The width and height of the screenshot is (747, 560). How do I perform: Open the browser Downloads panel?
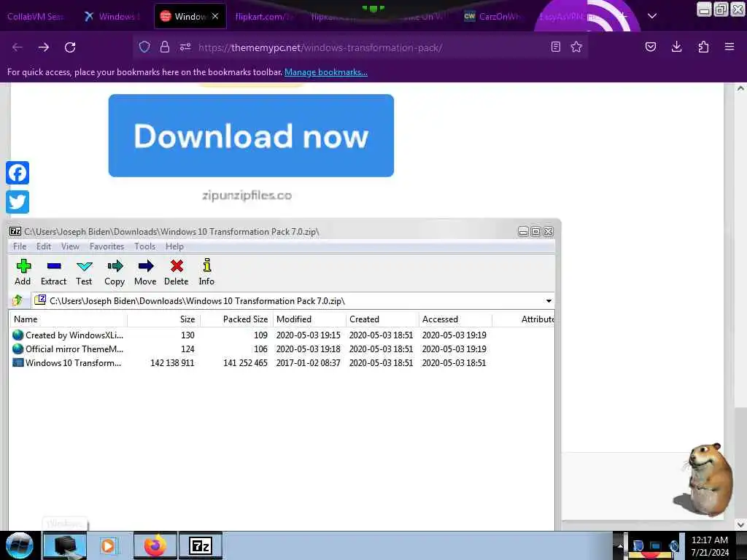point(676,47)
